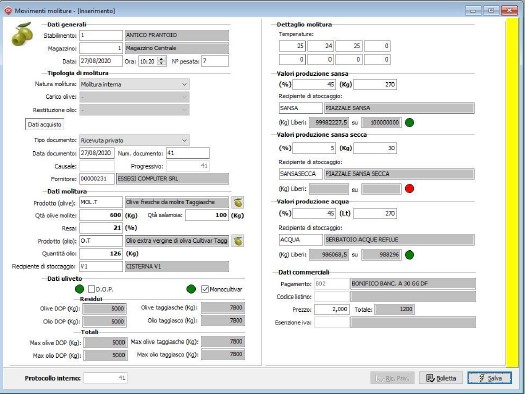The width and height of the screenshot is (525, 394).
Task: Click the olive icon beside Prodotto (olive)
Action: pyautogui.click(x=238, y=202)
